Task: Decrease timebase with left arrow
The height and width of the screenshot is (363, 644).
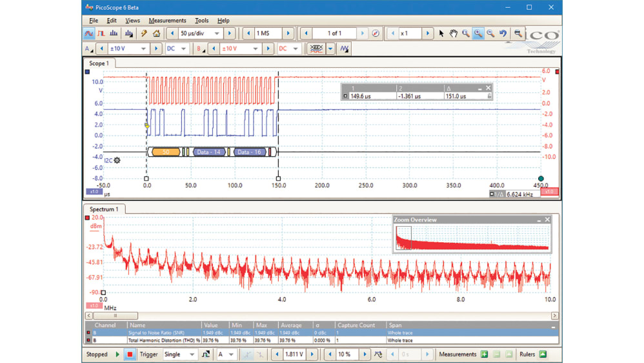Action: pos(172,34)
